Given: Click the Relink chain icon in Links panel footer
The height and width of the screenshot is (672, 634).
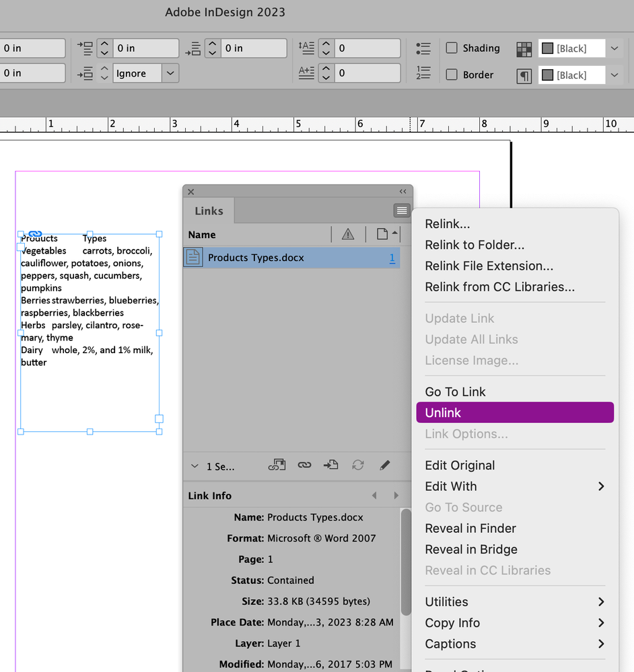Looking at the screenshot, I should pyautogui.click(x=304, y=465).
